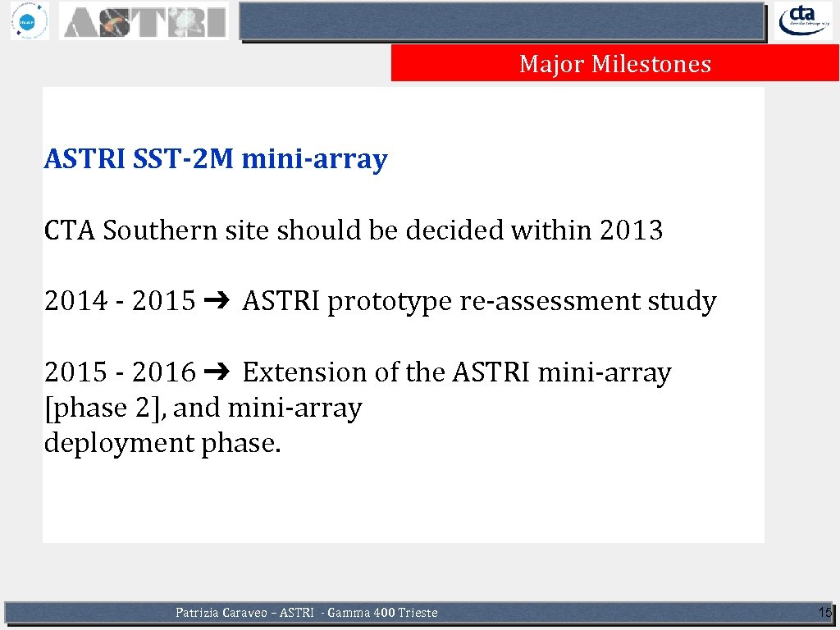Image resolution: width=840 pixels, height=630 pixels.
Task: Click the slide number 15
Action: (825, 612)
